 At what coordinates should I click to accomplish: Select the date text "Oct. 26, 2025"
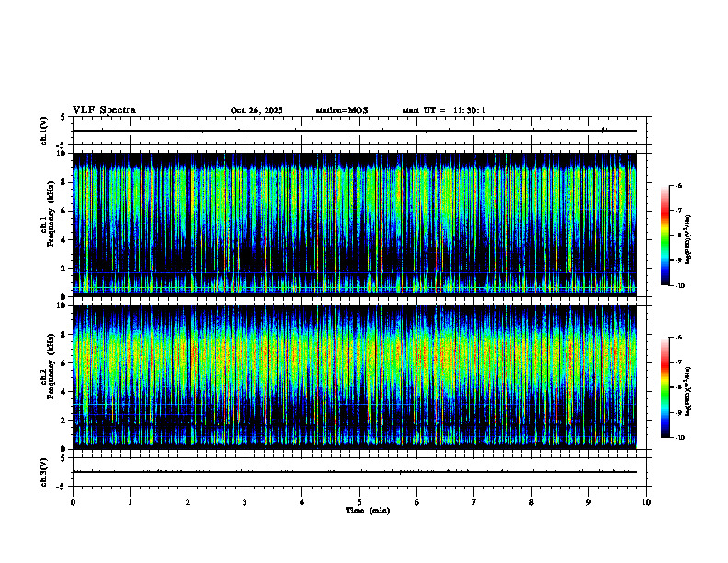pos(256,110)
